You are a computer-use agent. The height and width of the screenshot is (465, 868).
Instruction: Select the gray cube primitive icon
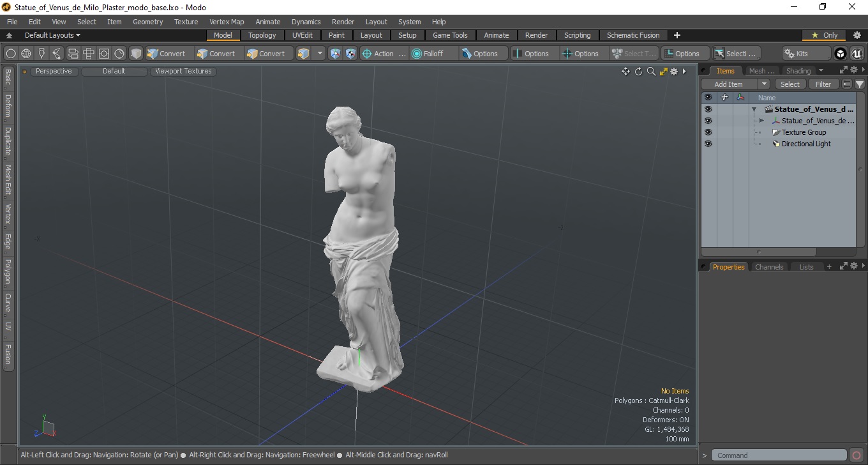[136, 54]
